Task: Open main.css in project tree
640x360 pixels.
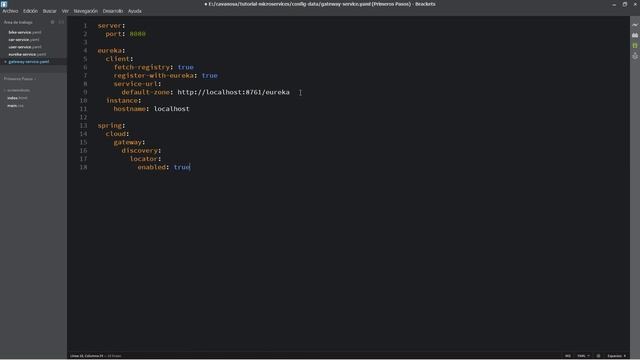Action: (x=16, y=106)
